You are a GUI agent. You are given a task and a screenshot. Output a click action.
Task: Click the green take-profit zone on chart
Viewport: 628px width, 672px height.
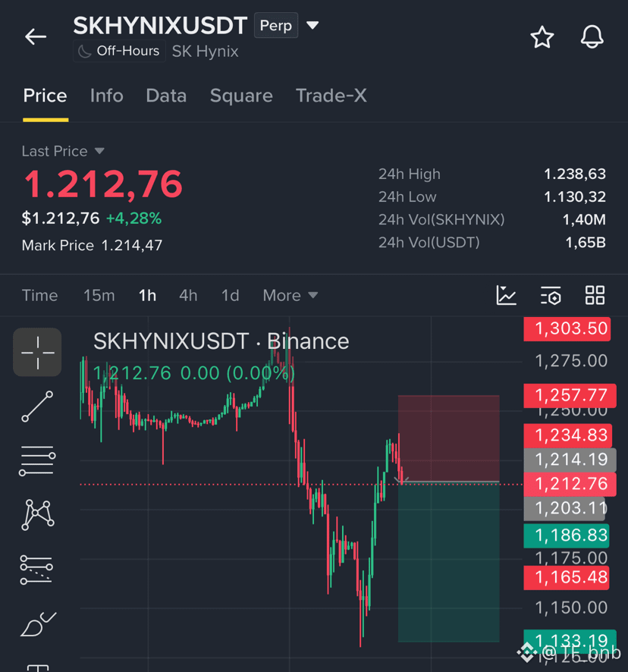(x=449, y=562)
